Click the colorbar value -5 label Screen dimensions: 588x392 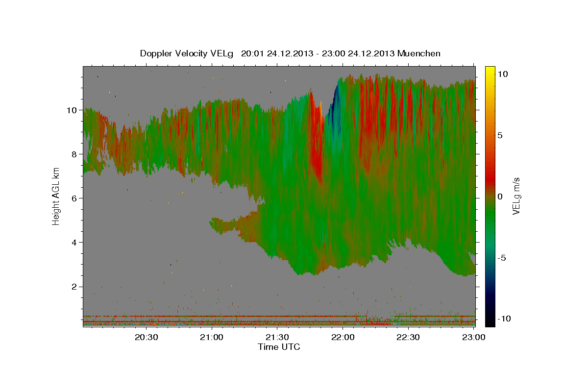[501, 258]
